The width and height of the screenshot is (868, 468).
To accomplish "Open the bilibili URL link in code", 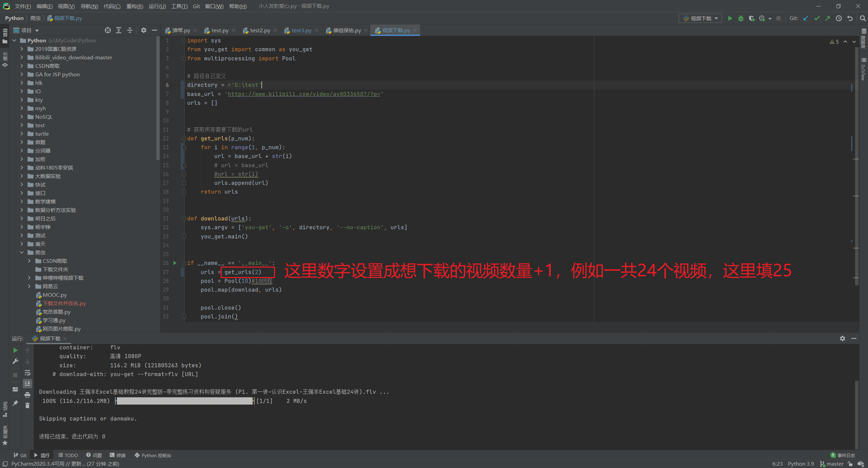I will [304, 94].
